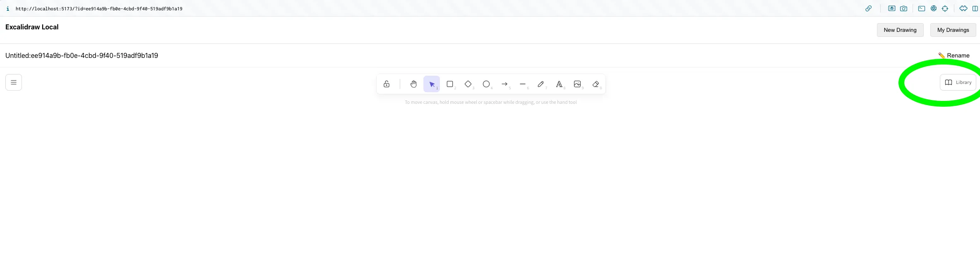The width and height of the screenshot is (980, 256).
Task: Click the site info icon in address bar
Action: click(x=7, y=8)
